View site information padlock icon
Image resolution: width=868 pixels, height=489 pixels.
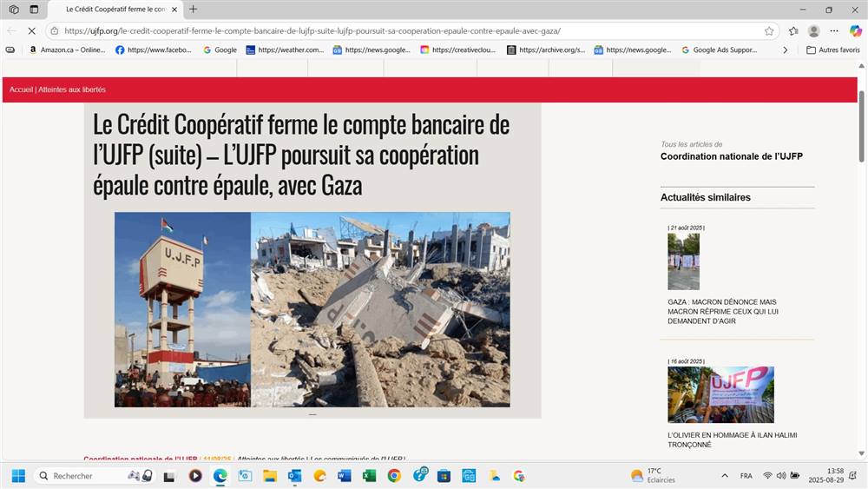[54, 31]
